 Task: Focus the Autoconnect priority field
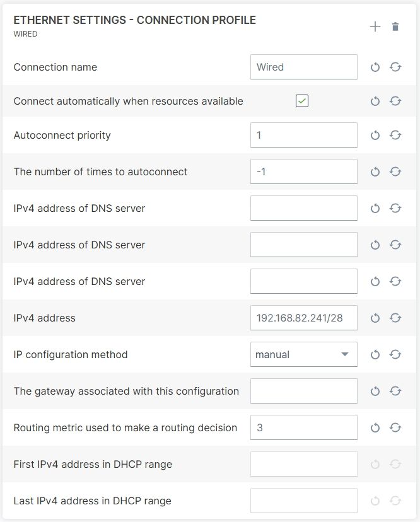304,135
